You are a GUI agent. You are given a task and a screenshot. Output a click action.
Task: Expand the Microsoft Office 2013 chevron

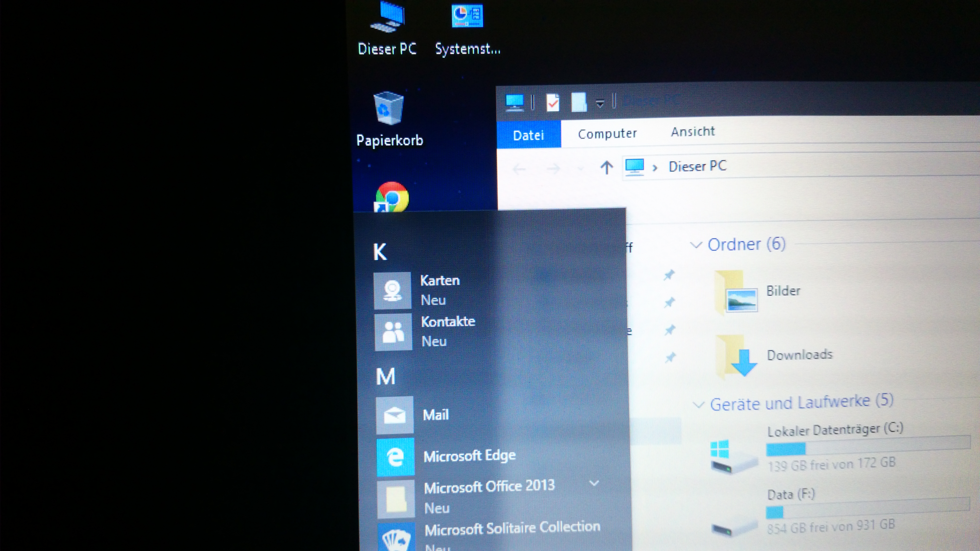(x=594, y=484)
